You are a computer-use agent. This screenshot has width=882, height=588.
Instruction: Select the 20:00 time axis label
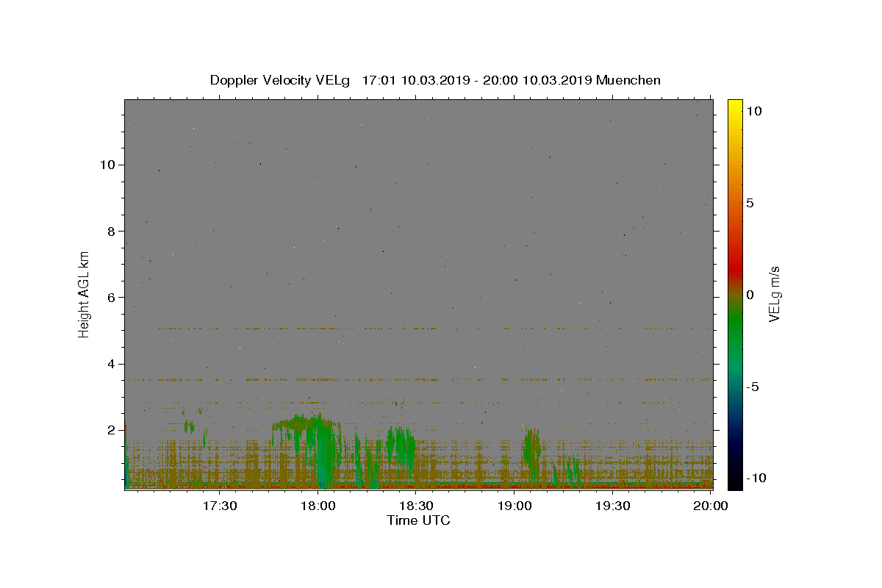pyautogui.click(x=711, y=506)
